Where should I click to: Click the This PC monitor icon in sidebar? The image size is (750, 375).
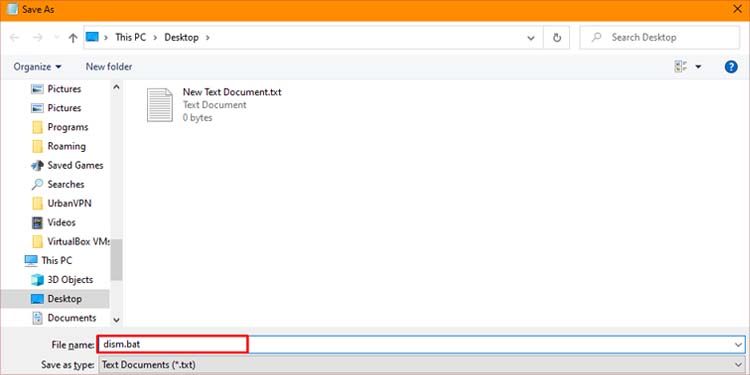tap(31, 260)
